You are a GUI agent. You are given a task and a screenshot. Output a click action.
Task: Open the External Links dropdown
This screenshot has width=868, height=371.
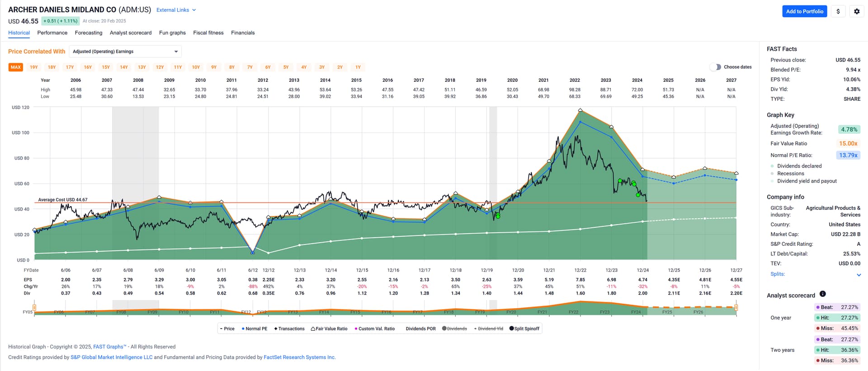[x=176, y=10]
